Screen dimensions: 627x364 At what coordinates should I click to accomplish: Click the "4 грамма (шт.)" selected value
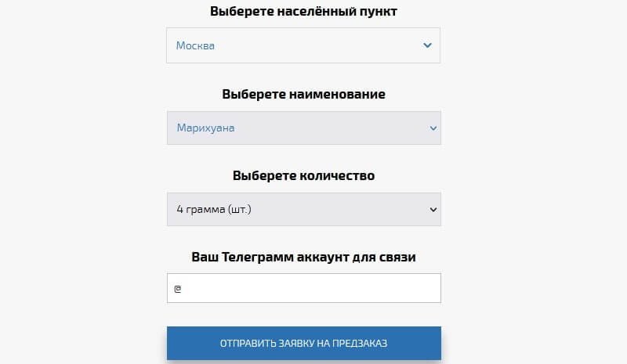[213, 210]
